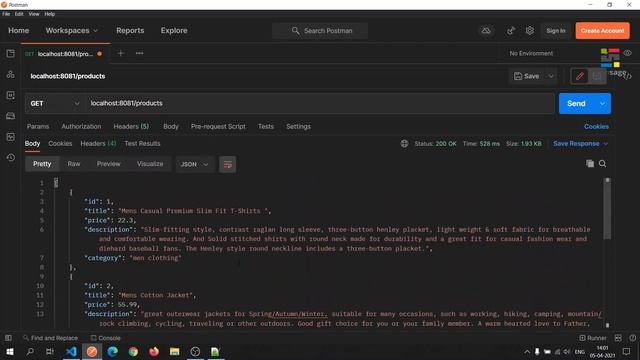Open File Explorer from the taskbar

click(175, 351)
